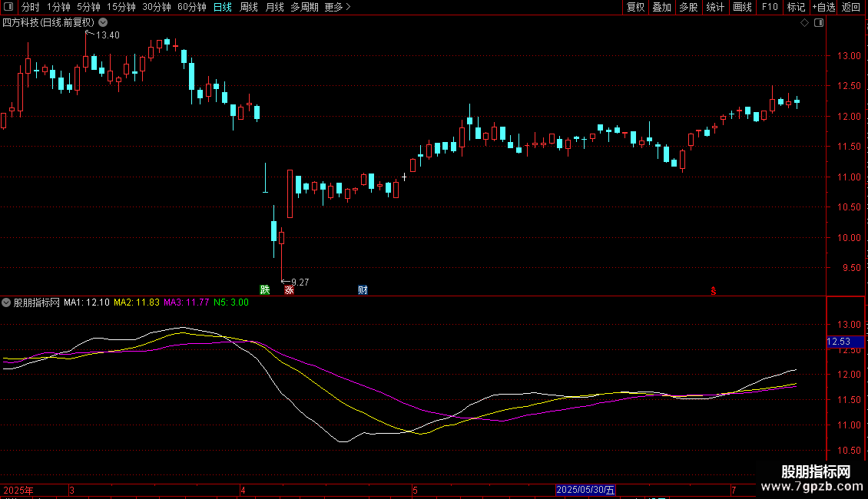Select the 1分钟 period tab
This screenshot has width=868, height=499.
pos(58,7)
